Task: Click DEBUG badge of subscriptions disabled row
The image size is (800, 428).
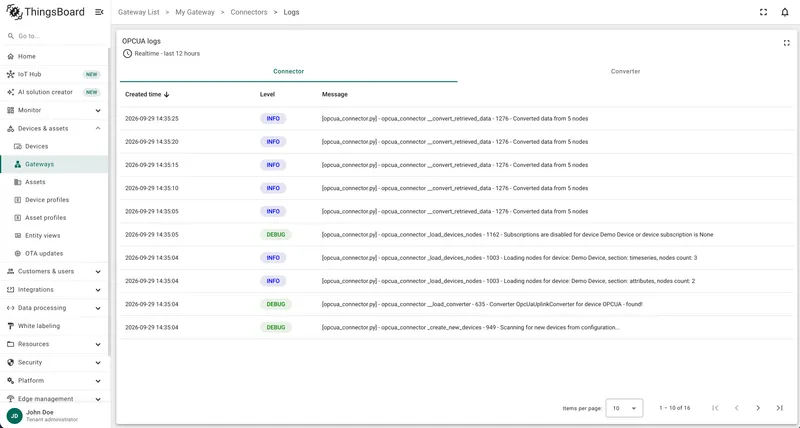Action: point(276,235)
